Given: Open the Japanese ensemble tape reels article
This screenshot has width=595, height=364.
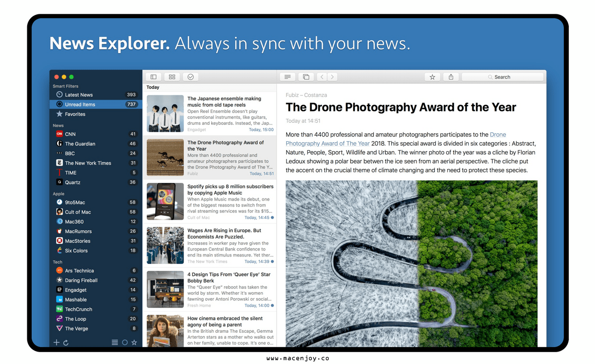Looking at the screenshot, I should (x=210, y=114).
